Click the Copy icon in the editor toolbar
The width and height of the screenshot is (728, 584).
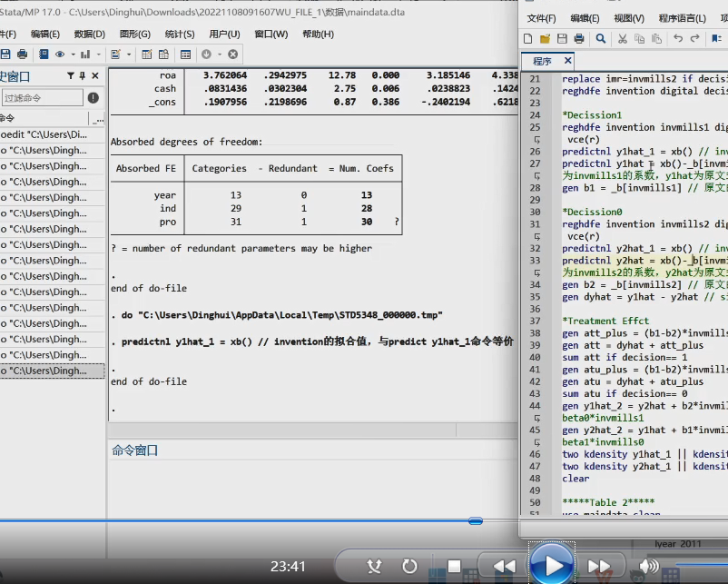coord(640,38)
